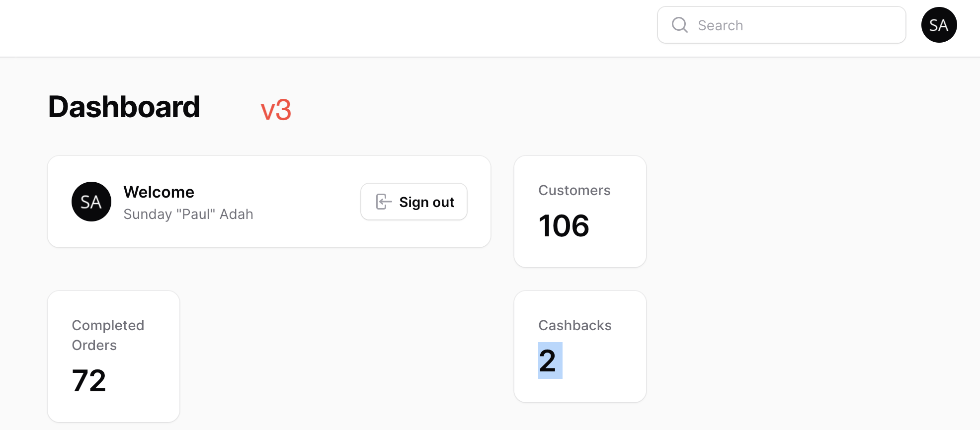Click the Dashboard heading
Viewport: 980px width, 430px height.
pos(124,107)
